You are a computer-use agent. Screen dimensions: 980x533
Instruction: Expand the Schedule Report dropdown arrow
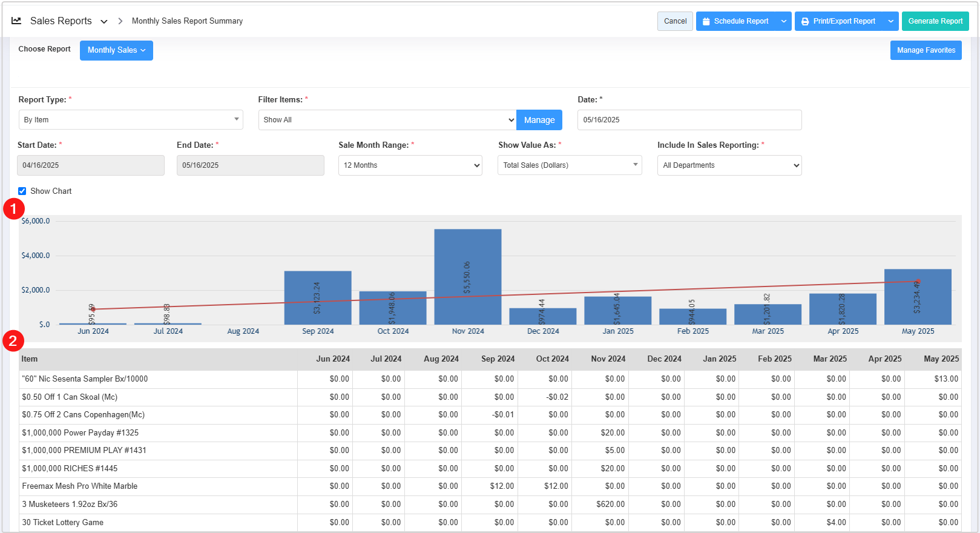784,21
